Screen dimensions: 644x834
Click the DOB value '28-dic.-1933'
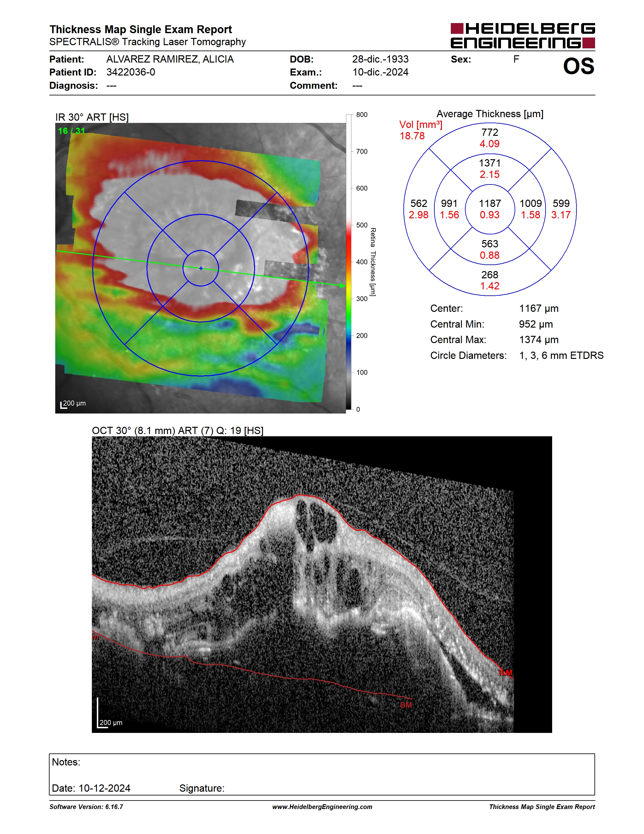[380, 59]
